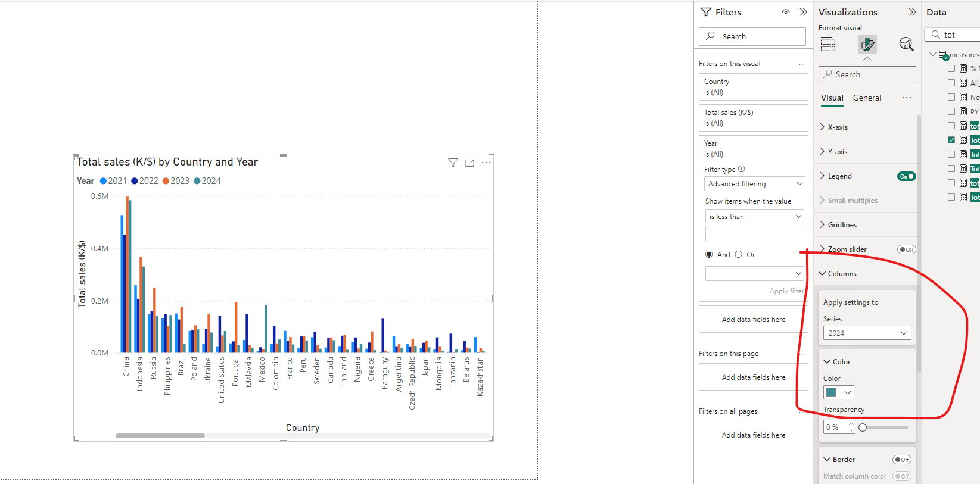Uncheck the checked Tot measure checkbox
This screenshot has height=484, width=980.
(951, 140)
